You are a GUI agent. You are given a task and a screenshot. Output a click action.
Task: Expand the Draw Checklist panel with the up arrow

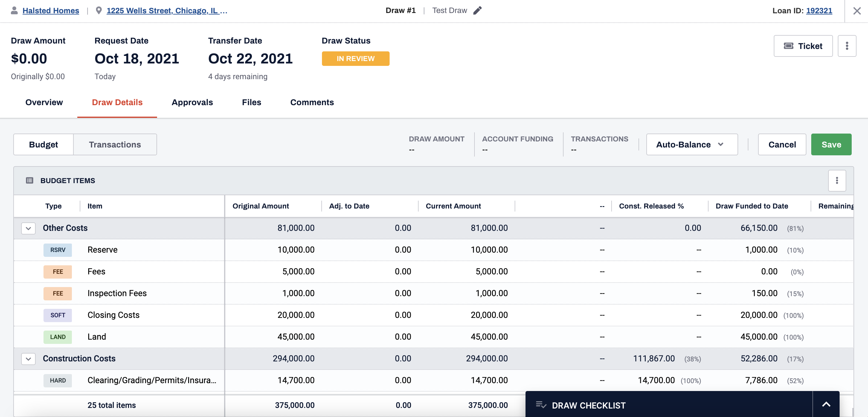(x=826, y=404)
